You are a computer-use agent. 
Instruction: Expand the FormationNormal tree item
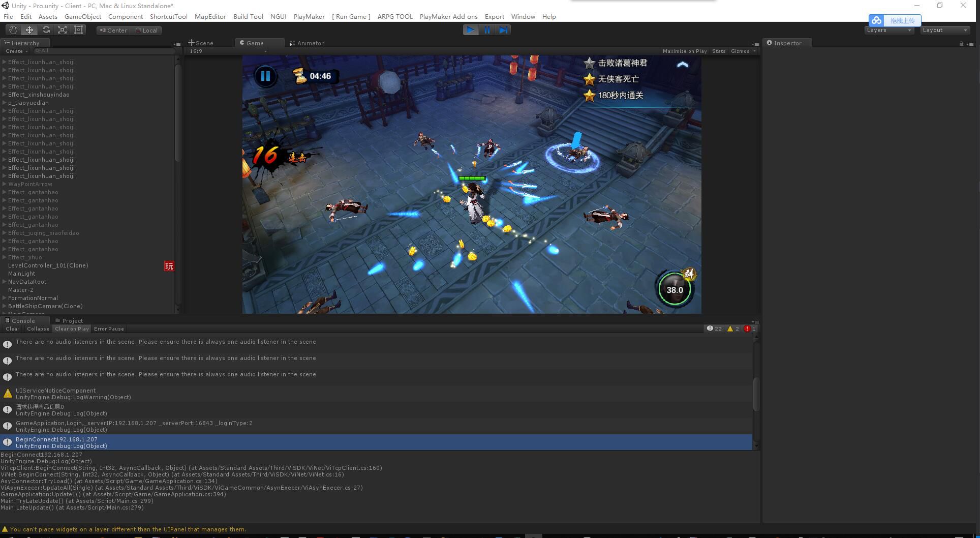click(x=5, y=298)
